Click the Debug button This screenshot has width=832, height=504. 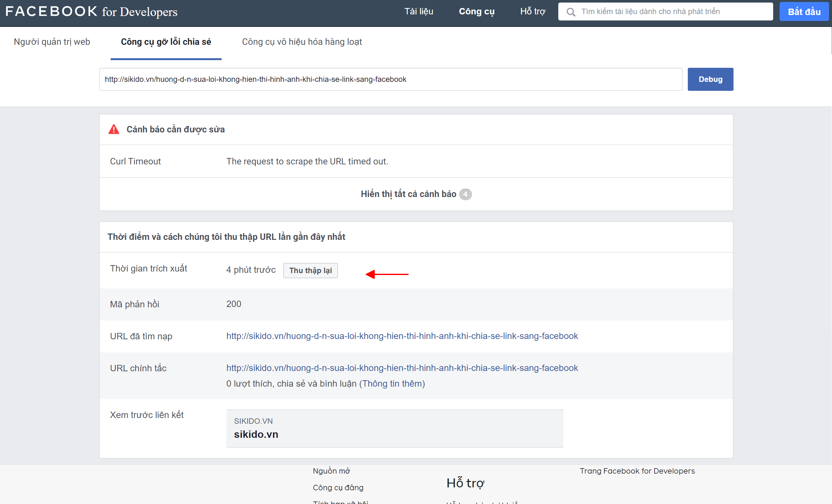click(x=710, y=79)
